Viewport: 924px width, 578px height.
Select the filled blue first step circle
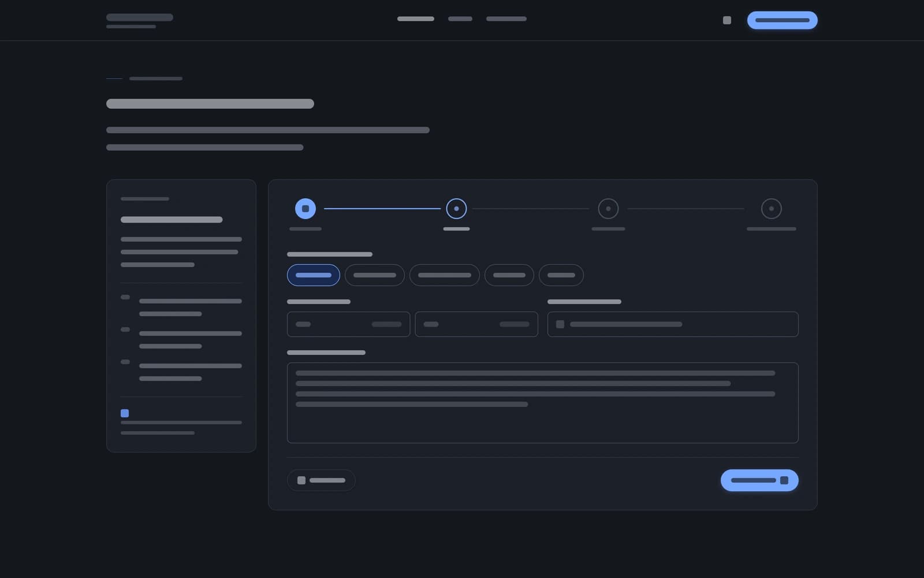305,209
